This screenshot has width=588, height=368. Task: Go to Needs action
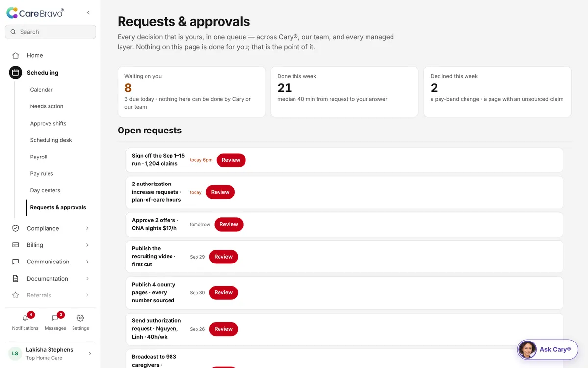[x=47, y=106]
